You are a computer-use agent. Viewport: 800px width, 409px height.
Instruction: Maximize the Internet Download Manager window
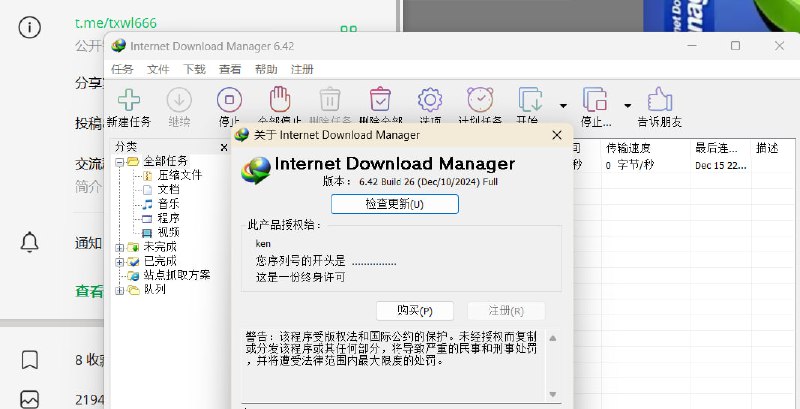pos(735,45)
